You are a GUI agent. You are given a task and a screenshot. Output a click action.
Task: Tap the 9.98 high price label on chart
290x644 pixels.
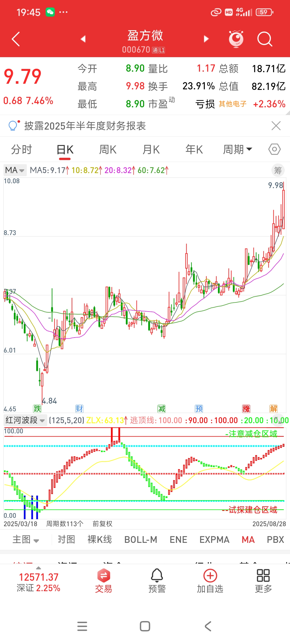pos(275,185)
